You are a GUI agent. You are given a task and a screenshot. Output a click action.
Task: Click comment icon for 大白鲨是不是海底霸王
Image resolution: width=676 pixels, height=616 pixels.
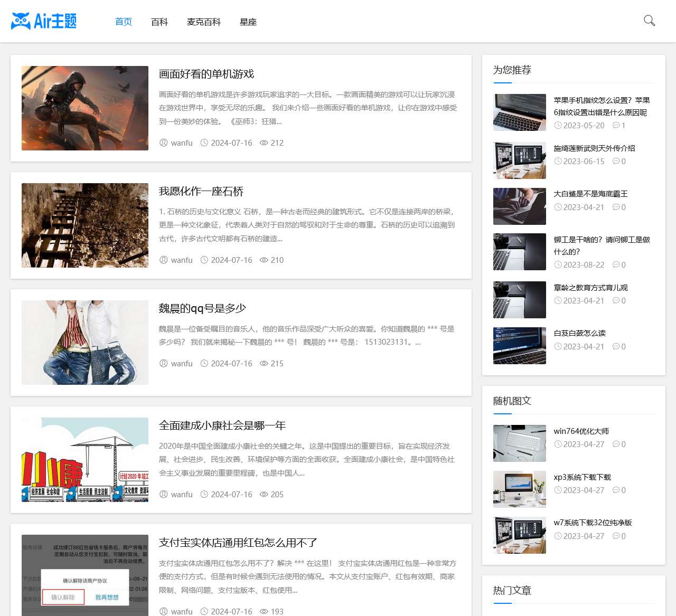[616, 207]
